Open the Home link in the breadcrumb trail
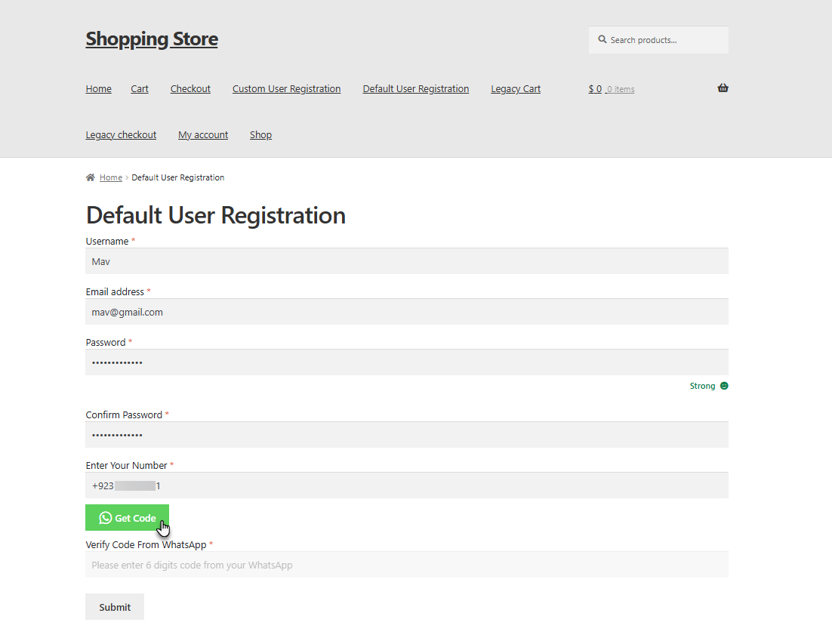Image resolution: width=832 pixels, height=644 pixels. click(x=110, y=177)
